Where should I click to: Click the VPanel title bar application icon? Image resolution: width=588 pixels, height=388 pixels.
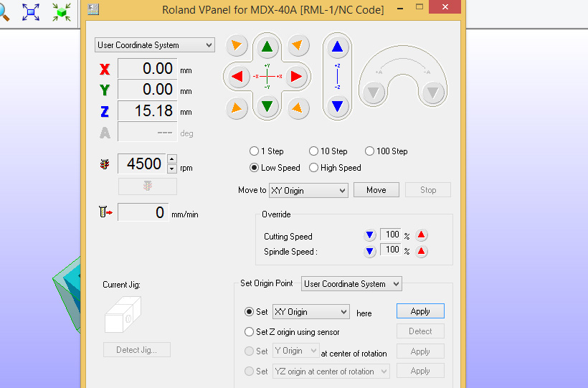[93, 9]
